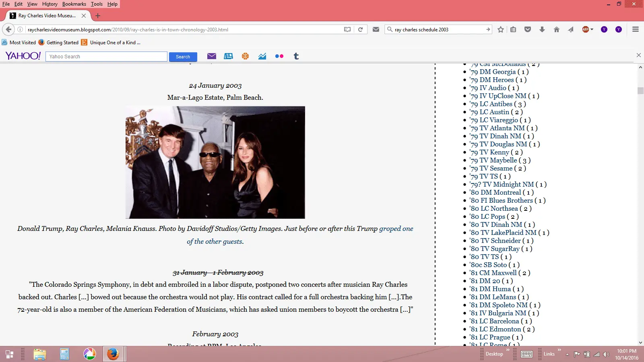
Task: Open the Yahoo Finance chart icon
Action: (x=262, y=56)
